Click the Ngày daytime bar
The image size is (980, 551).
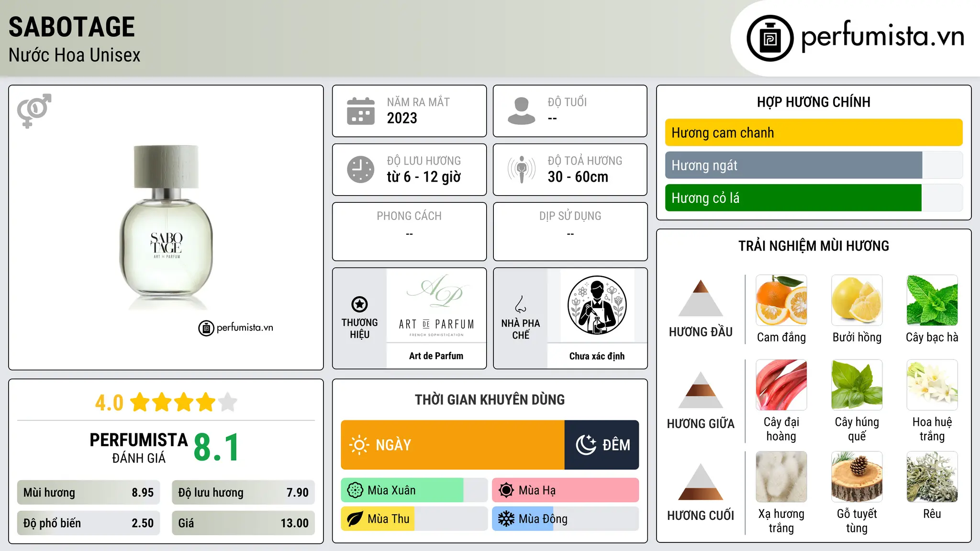coord(453,445)
